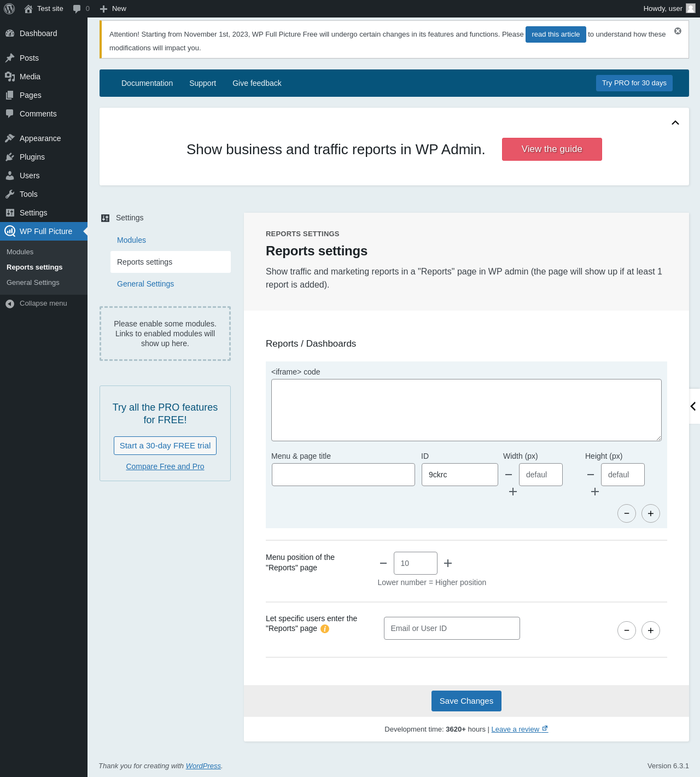Click the menu position number field

[416, 563]
